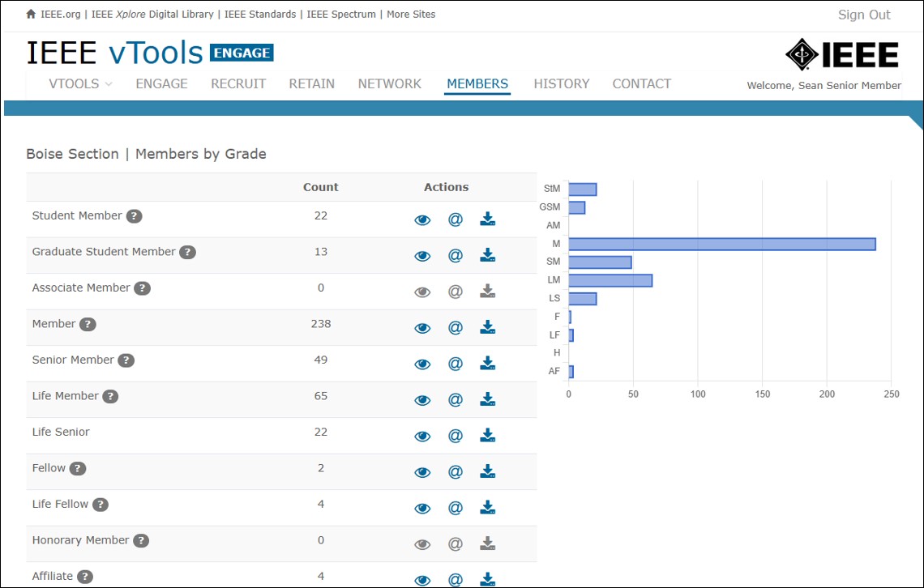View Life Fellow list eye icon

coord(422,509)
